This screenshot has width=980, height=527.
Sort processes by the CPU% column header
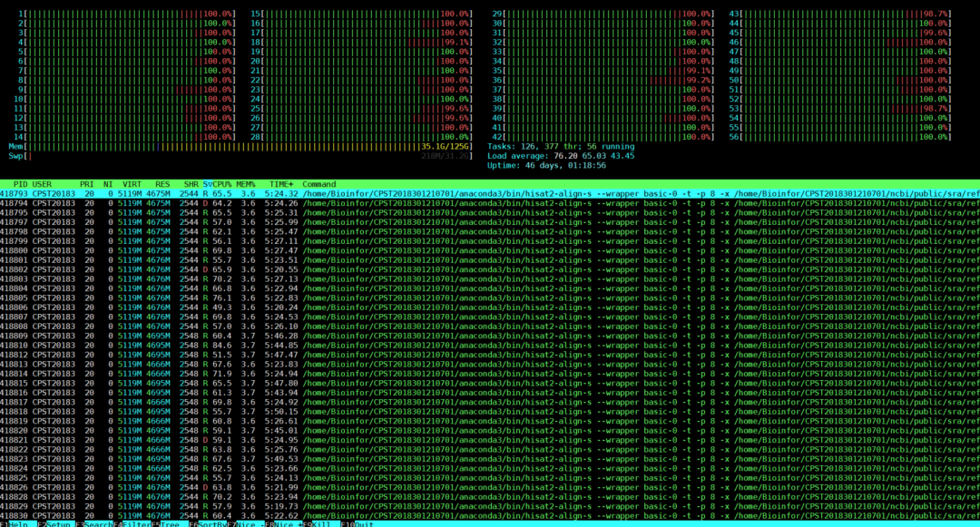click(x=222, y=184)
